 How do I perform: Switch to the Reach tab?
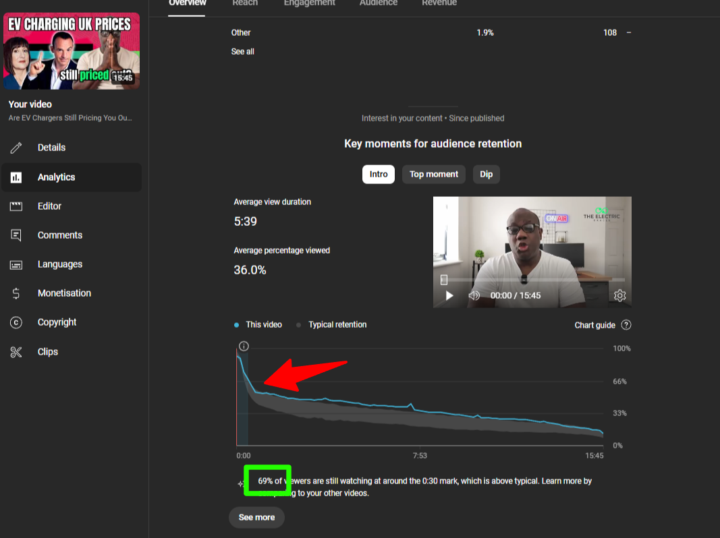click(245, 4)
